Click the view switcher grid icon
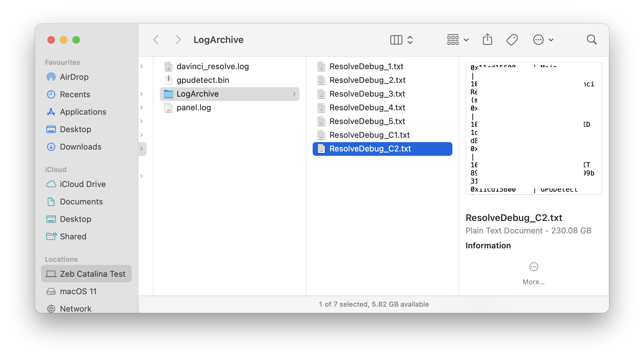Image resolution: width=644 pixels, height=359 pixels. point(453,40)
